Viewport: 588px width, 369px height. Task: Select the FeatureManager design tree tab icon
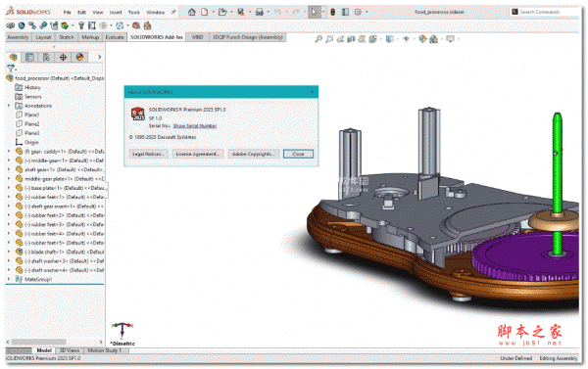click(14, 57)
